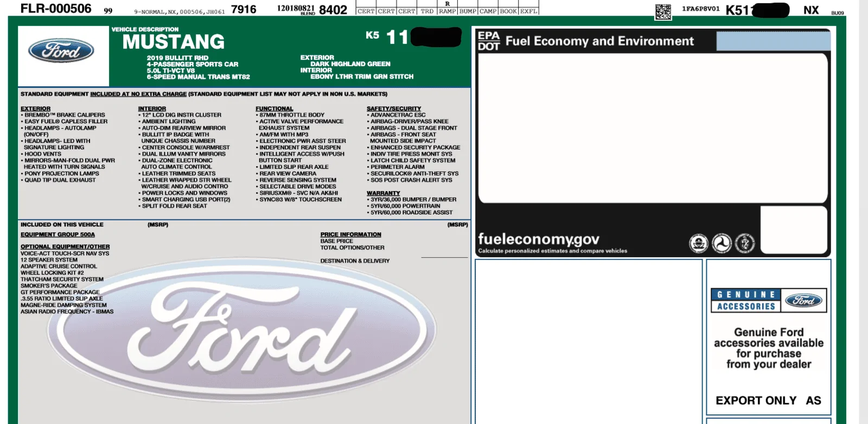Click the BOOK box in top strip

pos(508,11)
